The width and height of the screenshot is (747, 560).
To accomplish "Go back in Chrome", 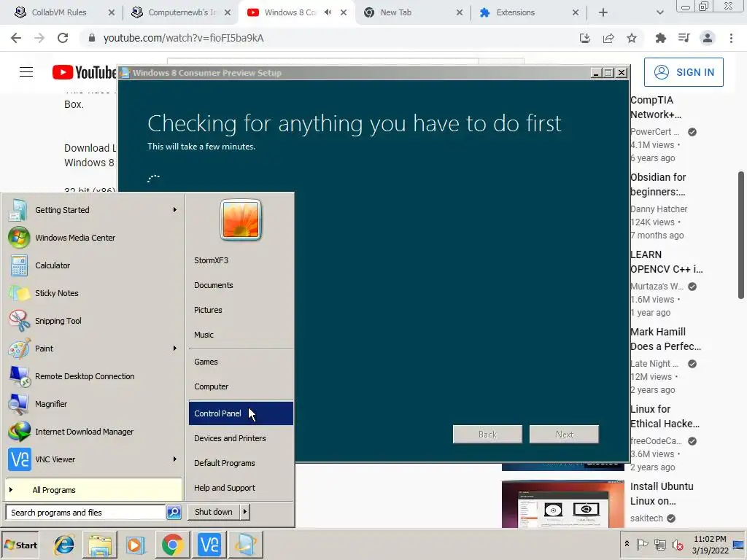I will point(16,38).
